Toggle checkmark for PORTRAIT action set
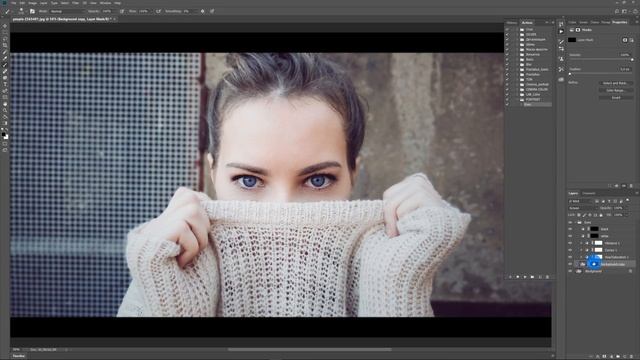The height and width of the screenshot is (360, 640). 507,99
